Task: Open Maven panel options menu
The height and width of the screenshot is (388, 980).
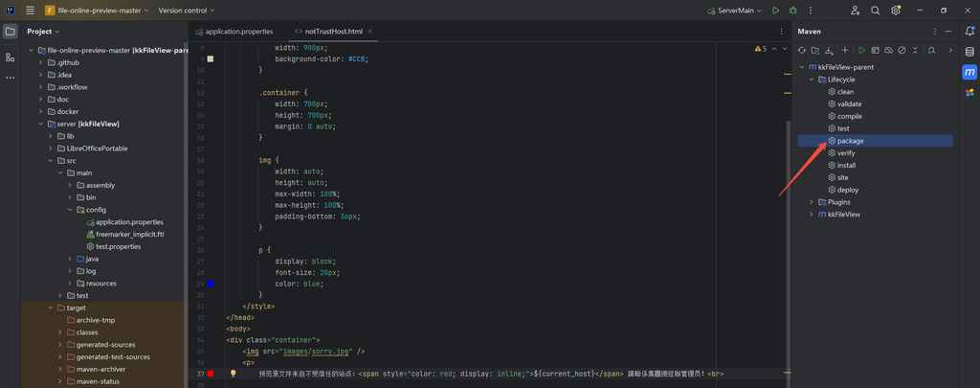Action: click(935, 32)
